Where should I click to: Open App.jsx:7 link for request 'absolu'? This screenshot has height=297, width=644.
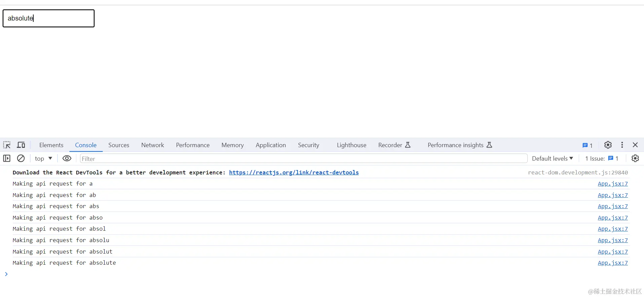click(613, 240)
